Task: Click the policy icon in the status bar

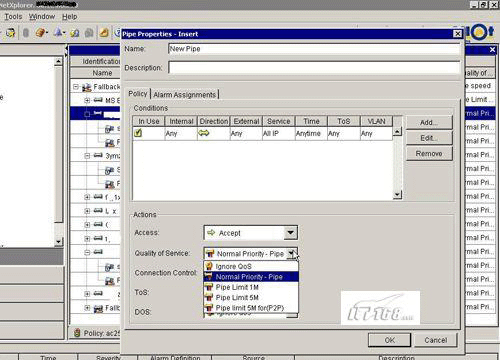Action: [x=77, y=333]
